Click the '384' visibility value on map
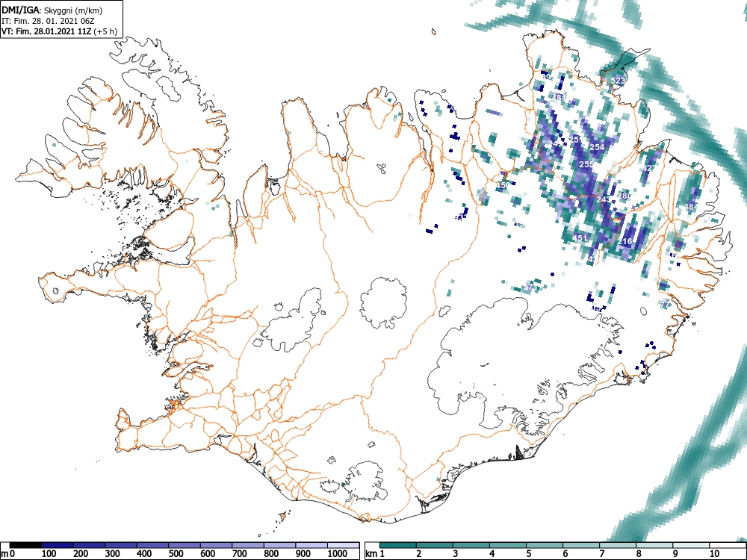 click(x=689, y=207)
